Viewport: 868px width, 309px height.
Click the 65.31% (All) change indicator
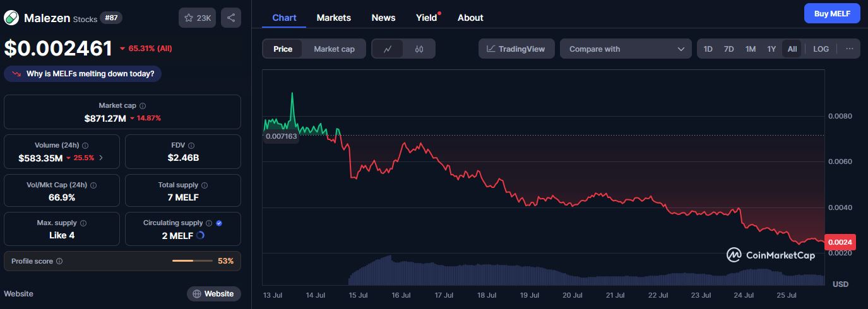click(146, 48)
